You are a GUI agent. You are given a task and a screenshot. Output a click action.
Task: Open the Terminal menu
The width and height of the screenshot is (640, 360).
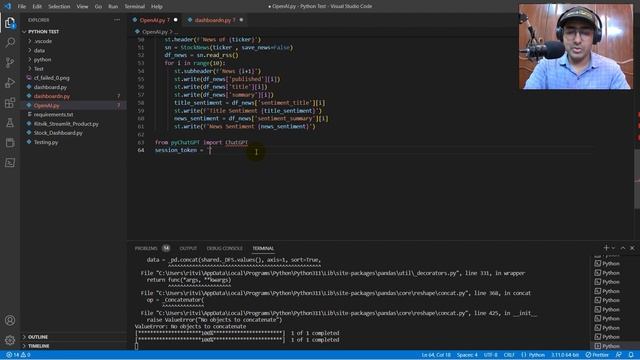pos(135,7)
